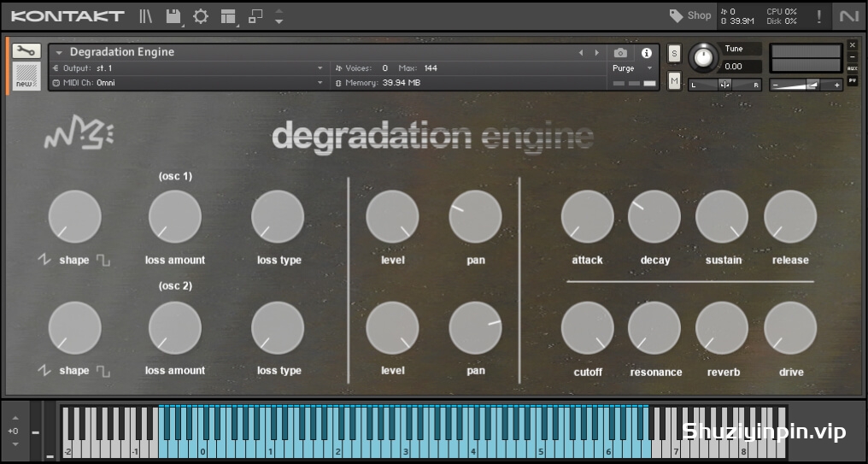Click the save floppy disk icon
Screen dimensions: 868x464
[x=173, y=16]
